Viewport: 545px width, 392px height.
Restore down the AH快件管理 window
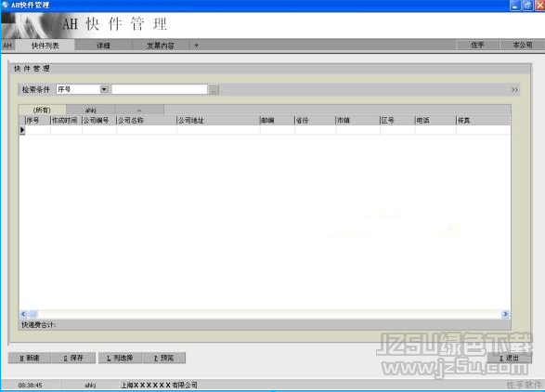point(527,6)
